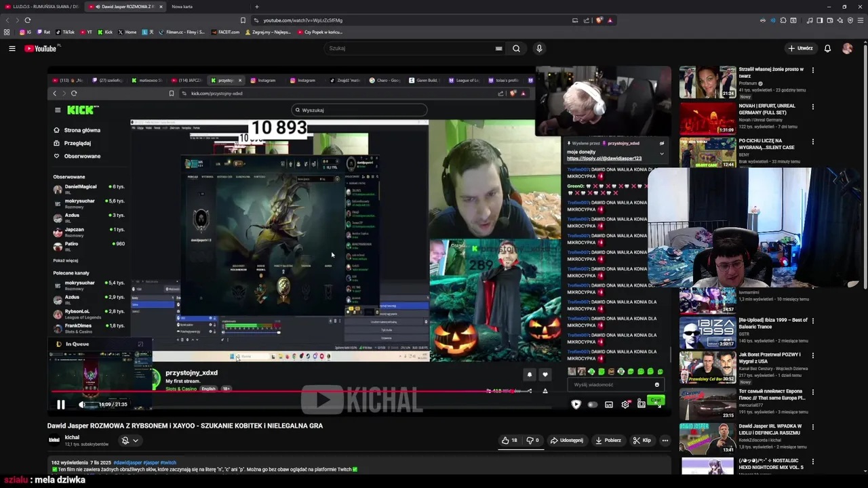Toggle subtitles in the player
This screenshot has width=868, height=488.
(609, 405)
